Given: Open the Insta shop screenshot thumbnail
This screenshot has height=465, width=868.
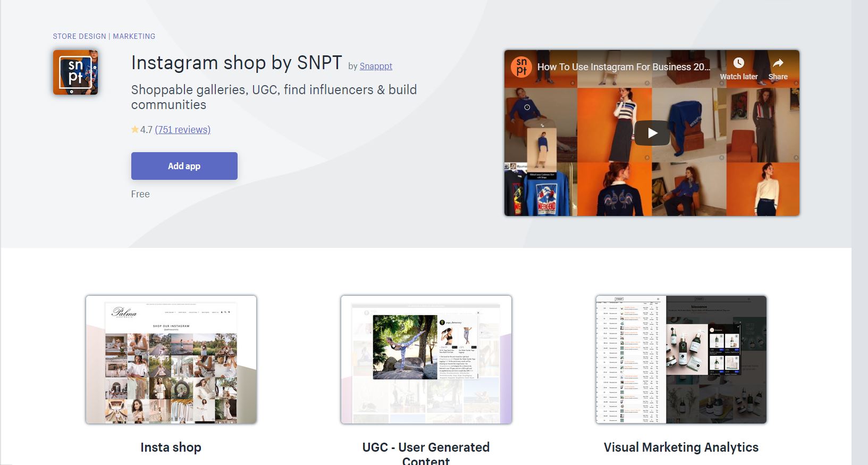Looking at the screenshot, I should pos(171,360).
